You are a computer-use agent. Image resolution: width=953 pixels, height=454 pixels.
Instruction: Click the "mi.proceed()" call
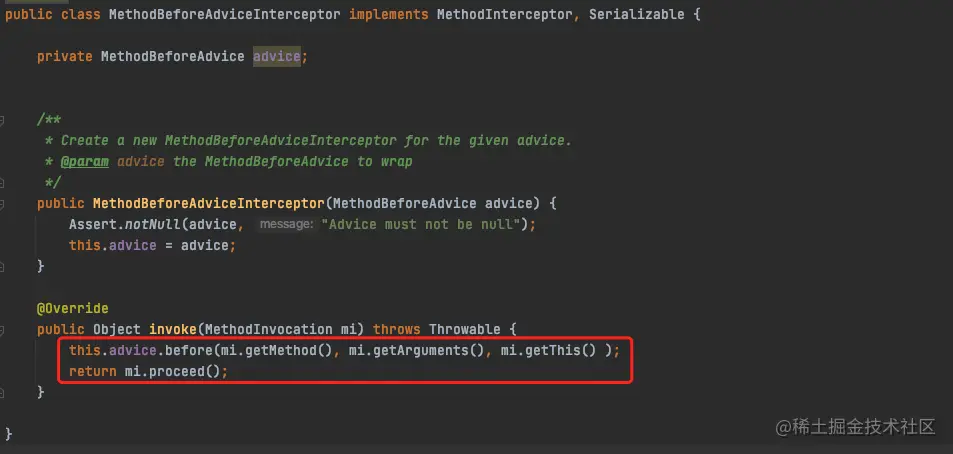point(172,371)
